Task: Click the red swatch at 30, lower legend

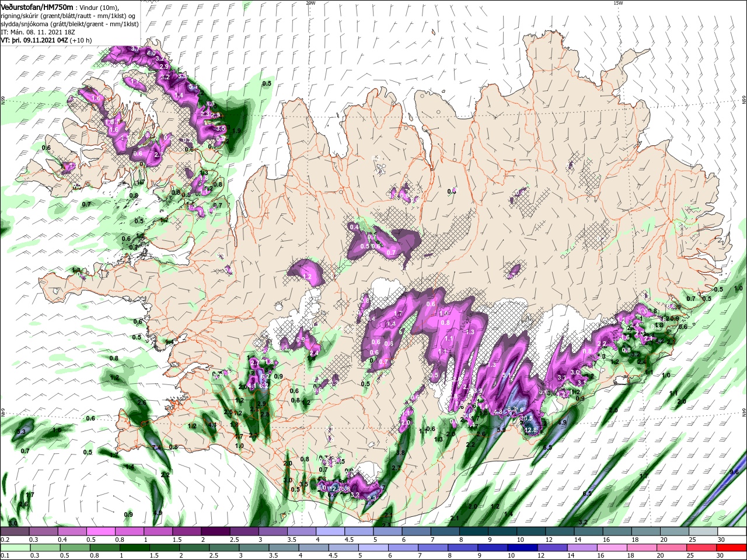Action: tap(731, 547)
